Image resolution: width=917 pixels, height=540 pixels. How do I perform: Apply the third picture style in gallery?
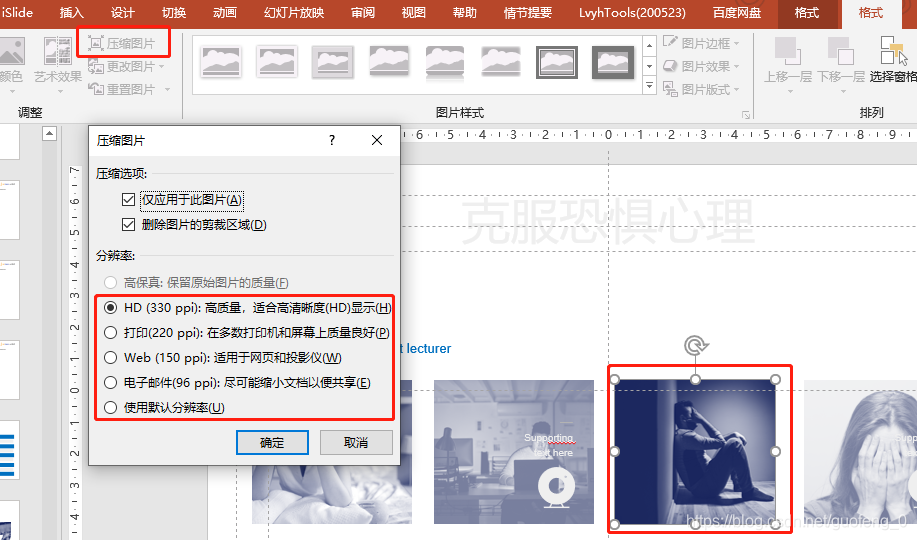[x=332, y=61]
